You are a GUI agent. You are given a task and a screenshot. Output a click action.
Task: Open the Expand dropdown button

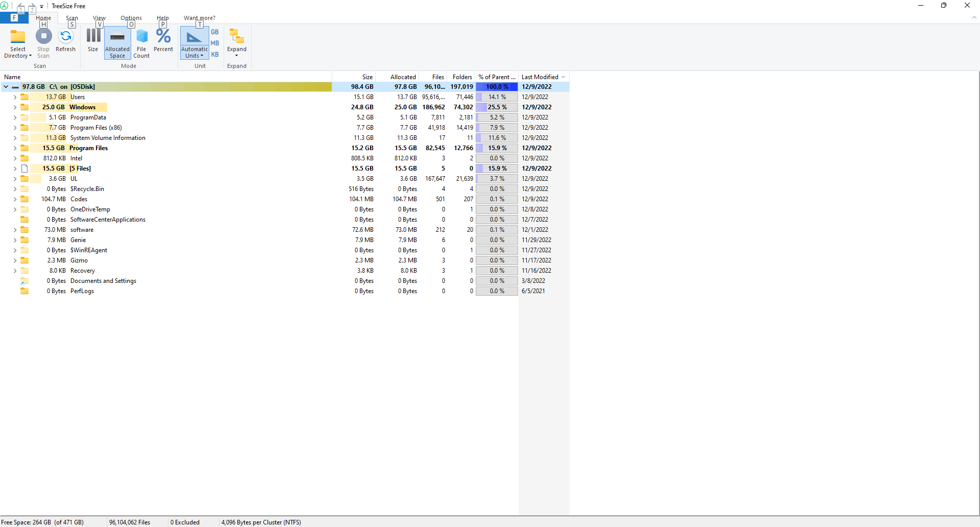pos(237,43)
